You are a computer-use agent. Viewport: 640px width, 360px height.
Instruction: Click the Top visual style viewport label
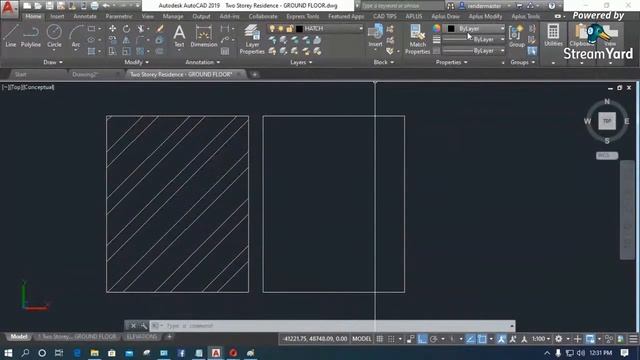16,87
